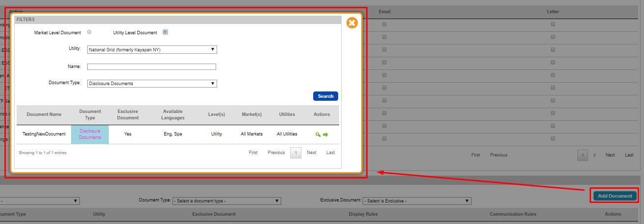Click the Actions column header in popup

click(322, 114)
